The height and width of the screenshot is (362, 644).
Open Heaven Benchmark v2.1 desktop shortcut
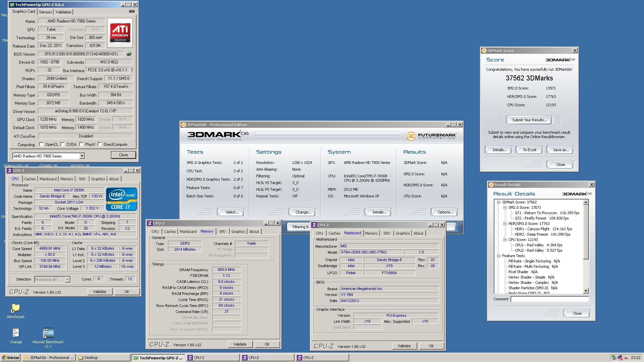click(x=48, y=338)
